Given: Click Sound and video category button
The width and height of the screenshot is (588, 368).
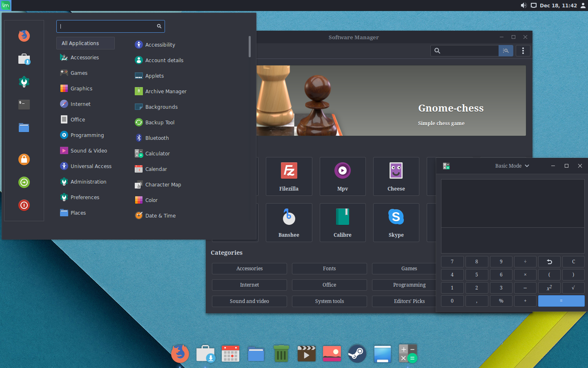Looking at the screenshot, I should tap(249, 301).
